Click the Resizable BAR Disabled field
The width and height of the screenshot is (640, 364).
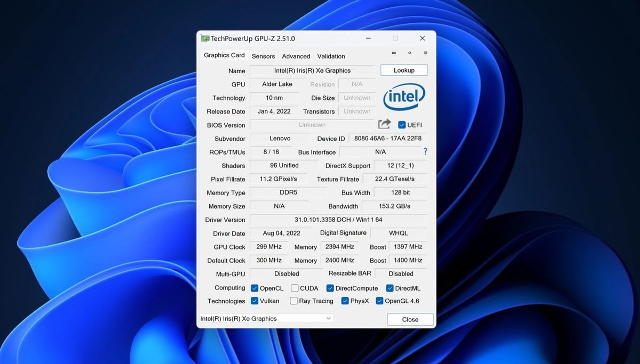[x=401, y=274]
